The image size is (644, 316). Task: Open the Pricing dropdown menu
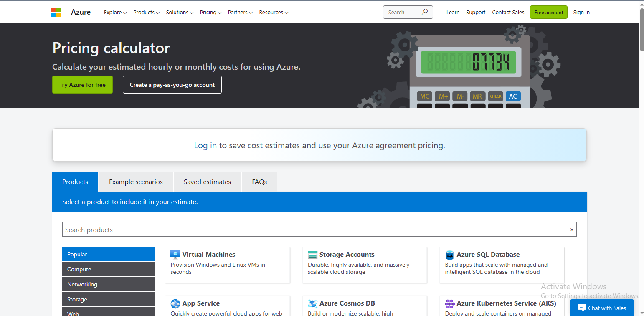[210, 12]
